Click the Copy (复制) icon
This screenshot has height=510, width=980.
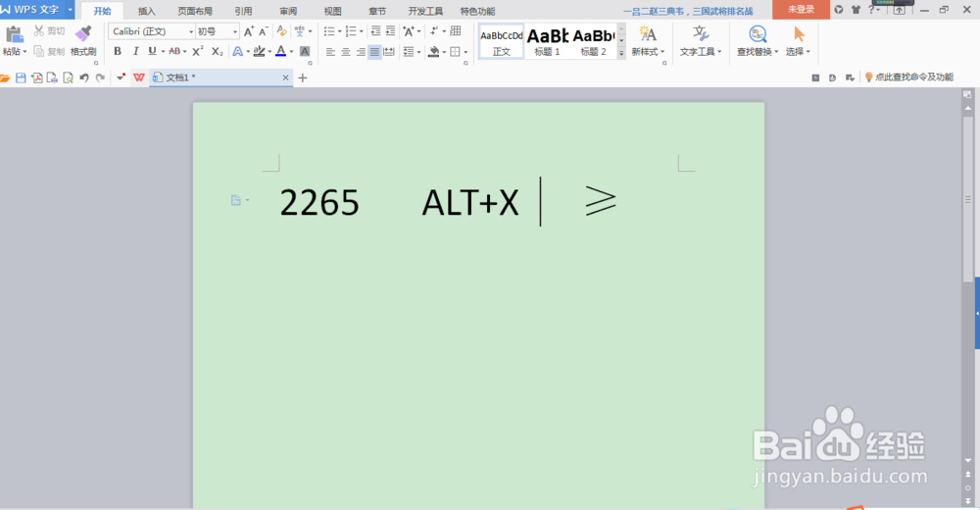pyautogui.click(x=39, y=51)
